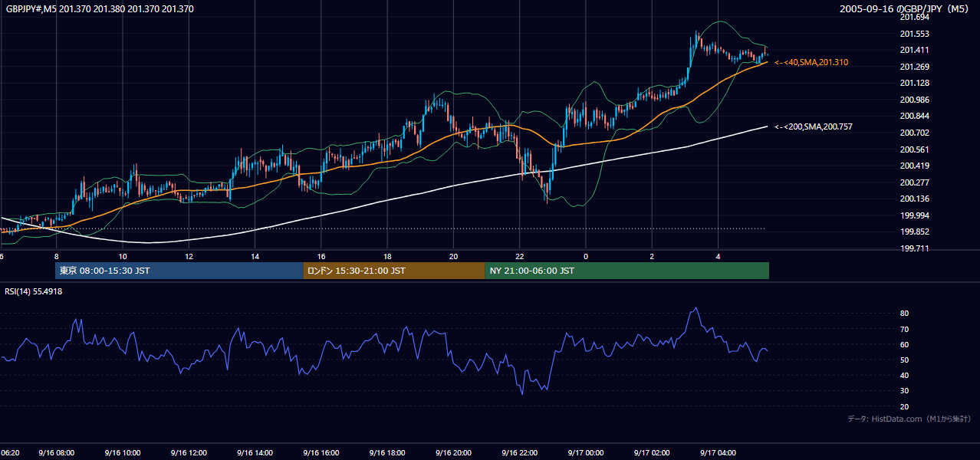This screenshot has height=460, width=980.
Task: Click the time label 9/16 16:00
Action: [321, 453]
